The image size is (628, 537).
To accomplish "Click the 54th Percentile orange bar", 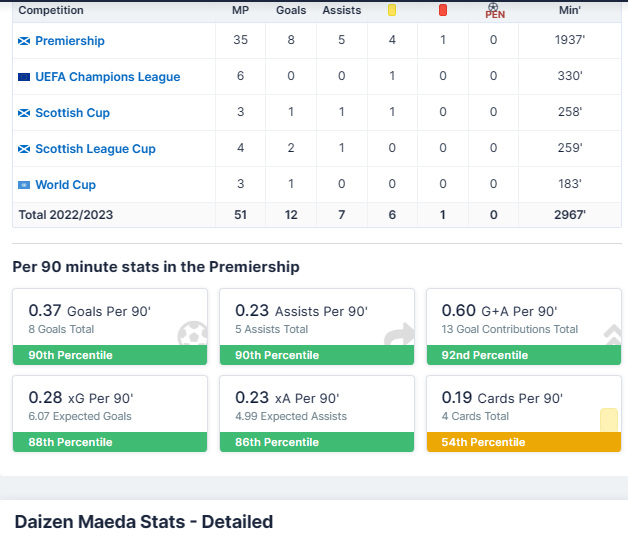I will click(526, 442).
